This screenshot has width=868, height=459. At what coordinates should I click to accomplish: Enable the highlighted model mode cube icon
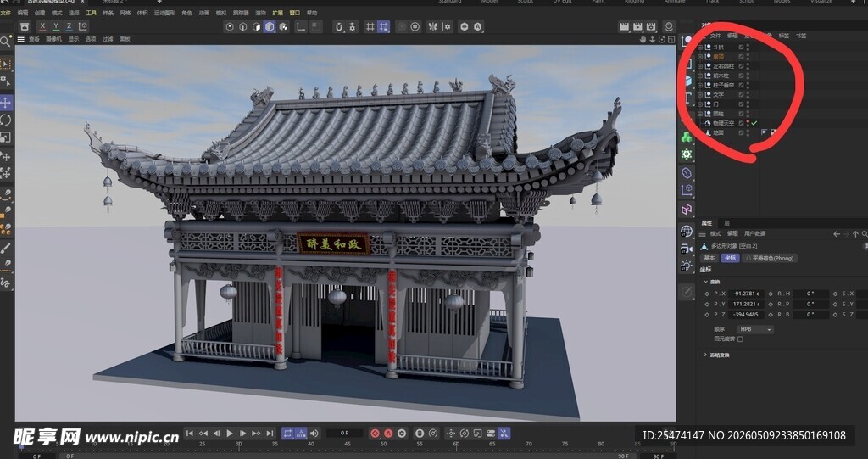pyautogui.click(x=269, y=26)
